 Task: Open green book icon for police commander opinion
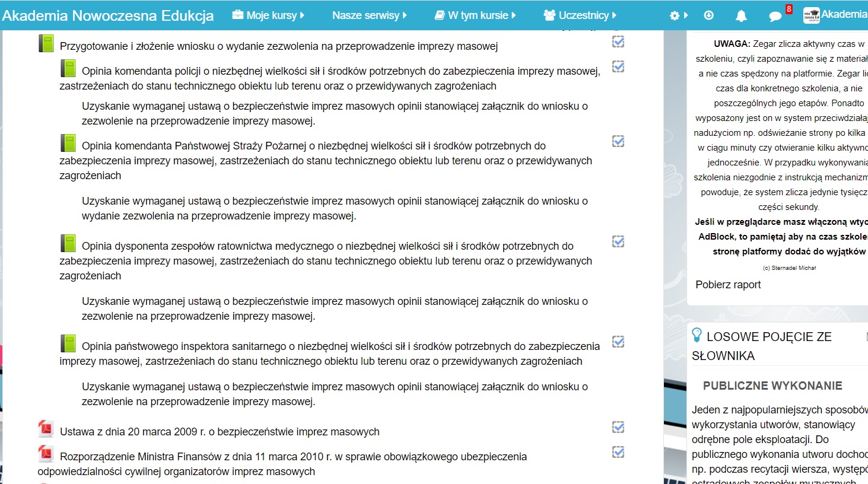click(x=68, y=69)
